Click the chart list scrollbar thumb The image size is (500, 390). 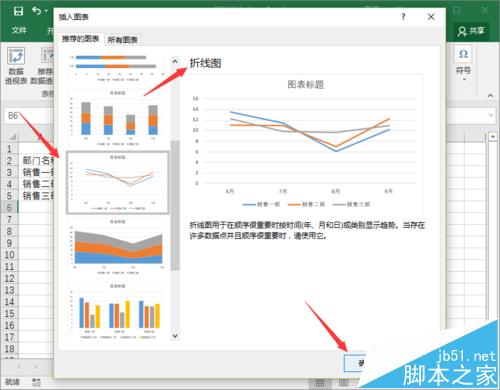click(x=175, y=205)
